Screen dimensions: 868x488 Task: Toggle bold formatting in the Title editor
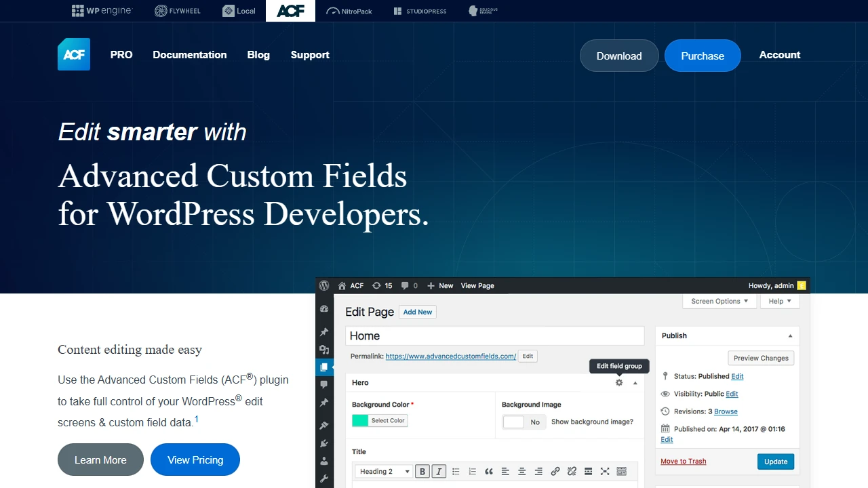(x=422, y=471)
